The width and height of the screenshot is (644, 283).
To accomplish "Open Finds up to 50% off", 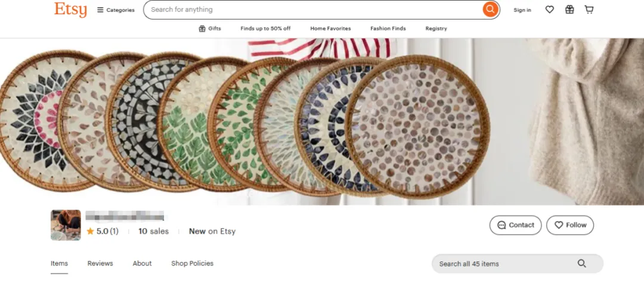I will click(265, 29).
